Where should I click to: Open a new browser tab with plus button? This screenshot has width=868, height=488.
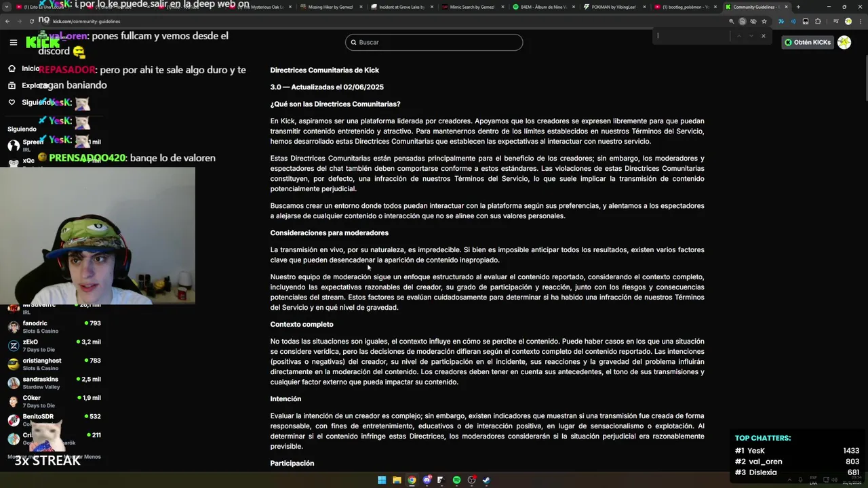point(798,7)
